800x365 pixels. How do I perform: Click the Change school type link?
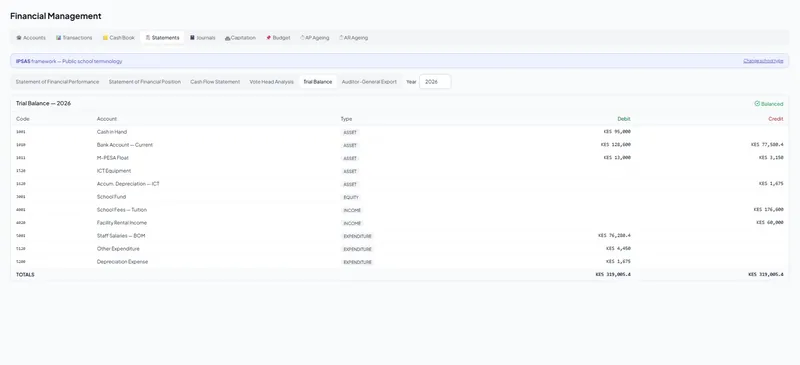point(763,61)
